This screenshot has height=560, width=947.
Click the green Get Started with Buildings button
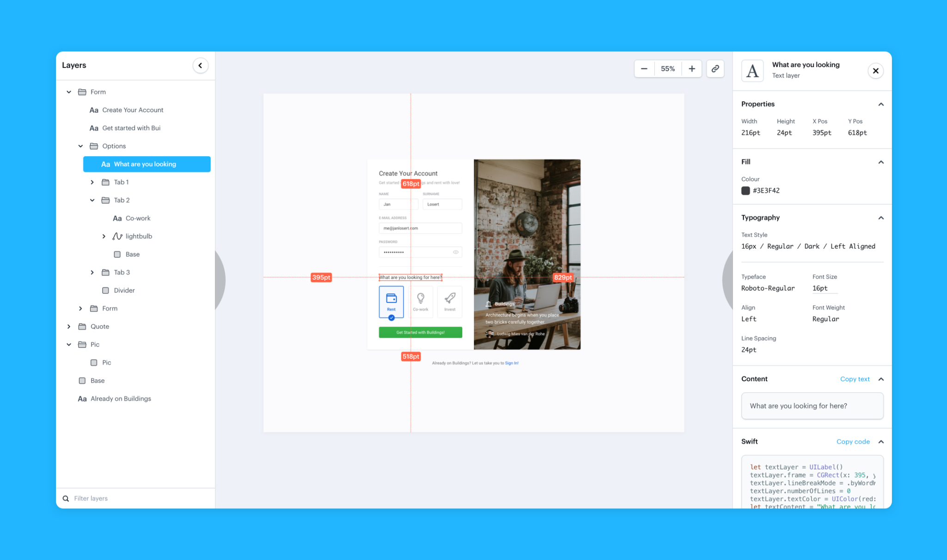(x=420, y=332)
